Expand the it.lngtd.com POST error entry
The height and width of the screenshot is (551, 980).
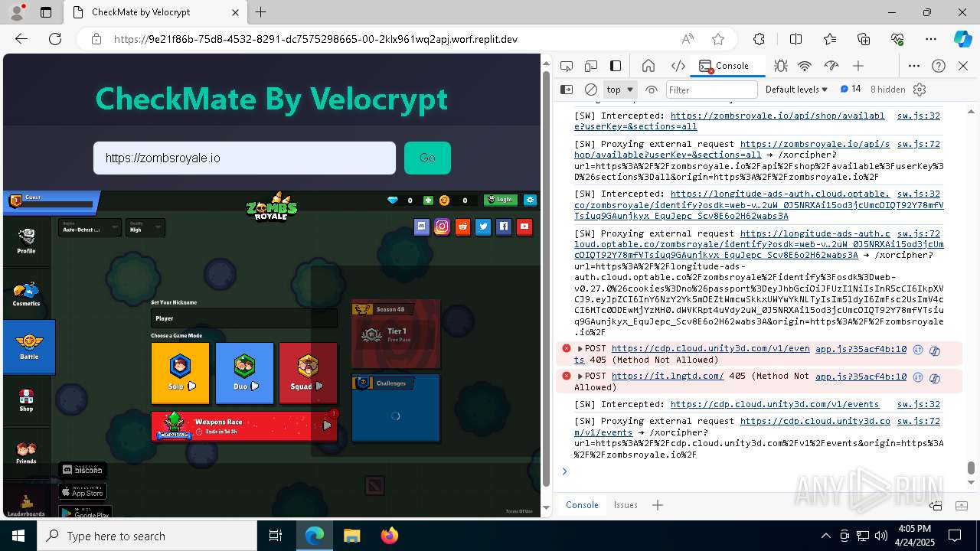(x=580, y=376)
